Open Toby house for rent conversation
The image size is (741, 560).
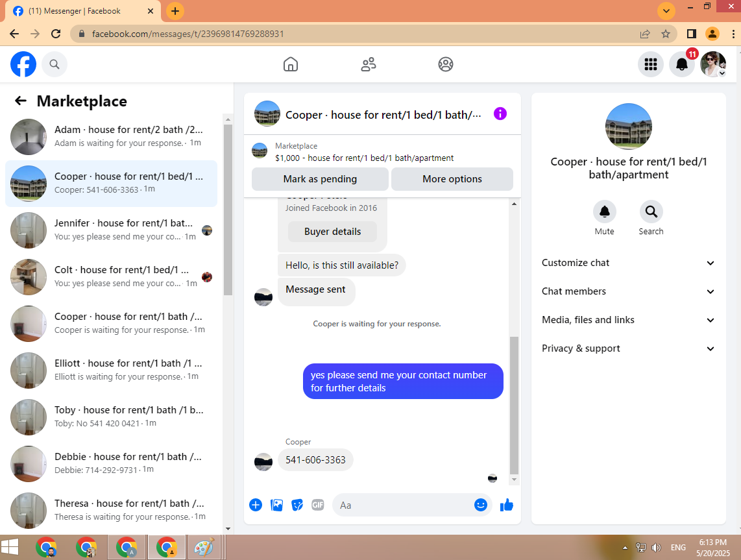pyautogui.click(x=111, y=417)
